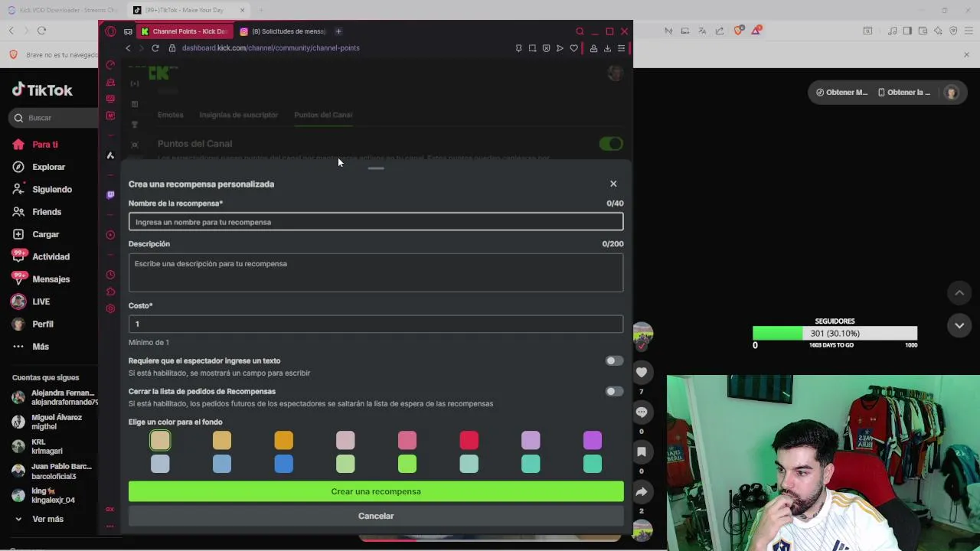Select the bright blue color swatch

(x=283, y=464)
